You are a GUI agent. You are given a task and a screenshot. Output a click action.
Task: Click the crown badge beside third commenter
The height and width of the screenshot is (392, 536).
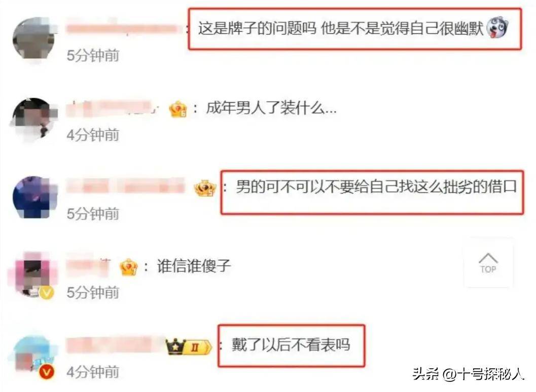pos(205,188)
